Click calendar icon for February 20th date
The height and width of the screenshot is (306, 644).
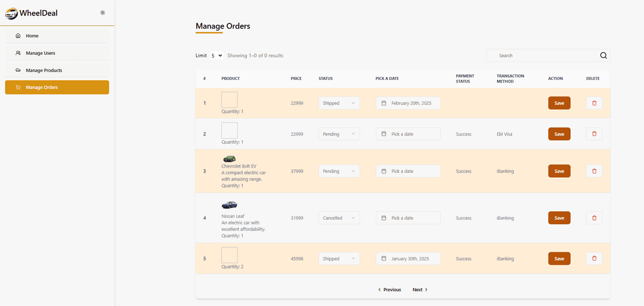384,103
